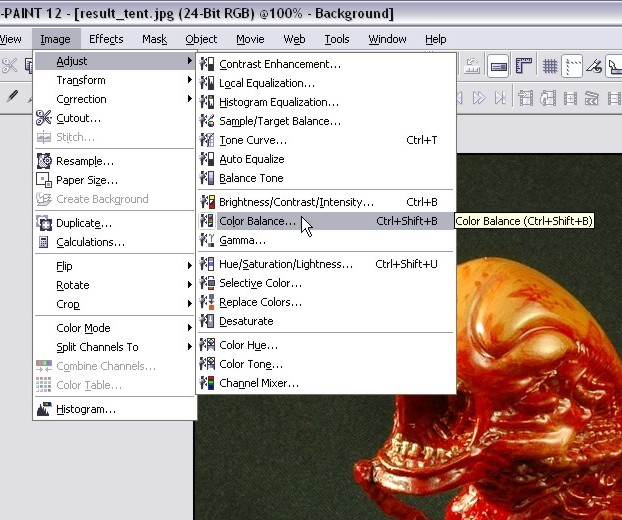This screenshot has height=520, width=622.
Task: Expand the Crop submenu
Action: coord(115,304)
